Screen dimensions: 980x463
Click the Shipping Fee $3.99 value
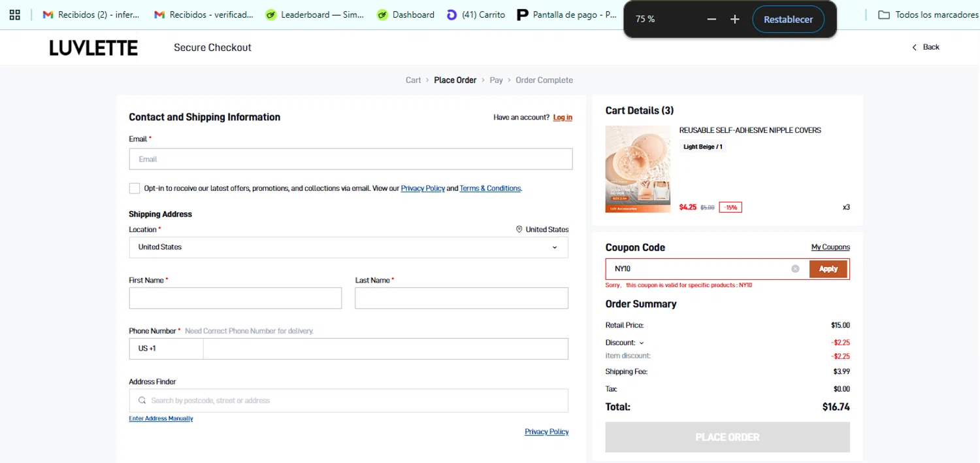pos(841,371)
